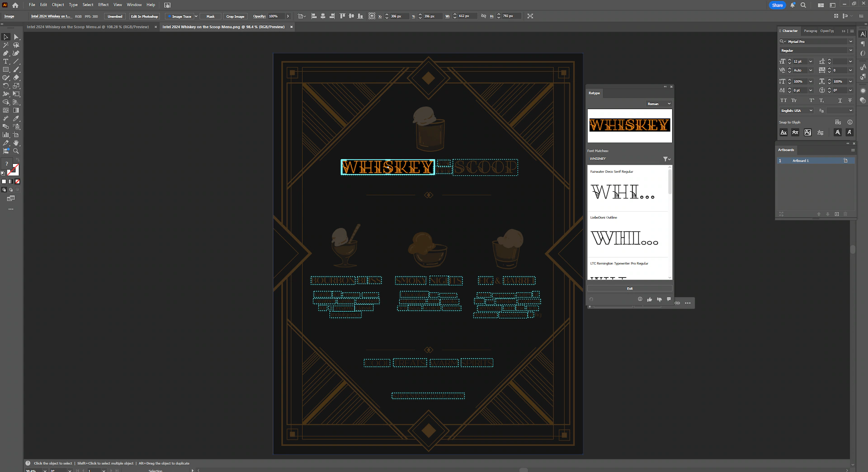Viewport: 868px width, 472px height.
Task: Choose the Direct Selection tool
Action: 16,37
